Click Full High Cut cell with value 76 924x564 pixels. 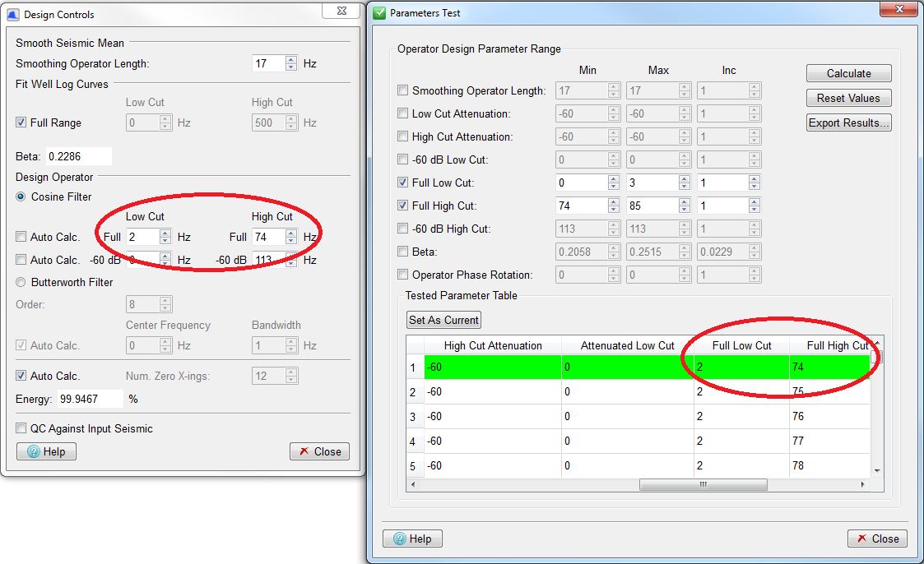point(830,416)
